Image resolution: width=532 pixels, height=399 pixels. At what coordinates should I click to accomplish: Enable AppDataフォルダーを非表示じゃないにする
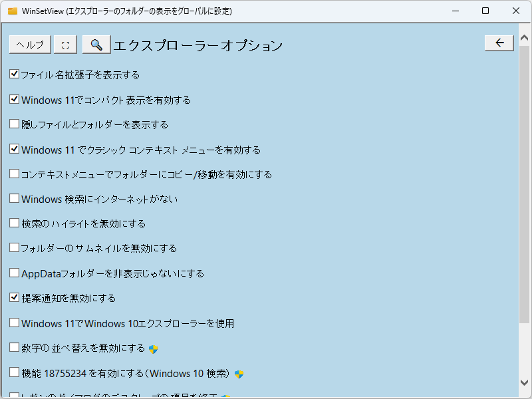(x=14, y=273)
